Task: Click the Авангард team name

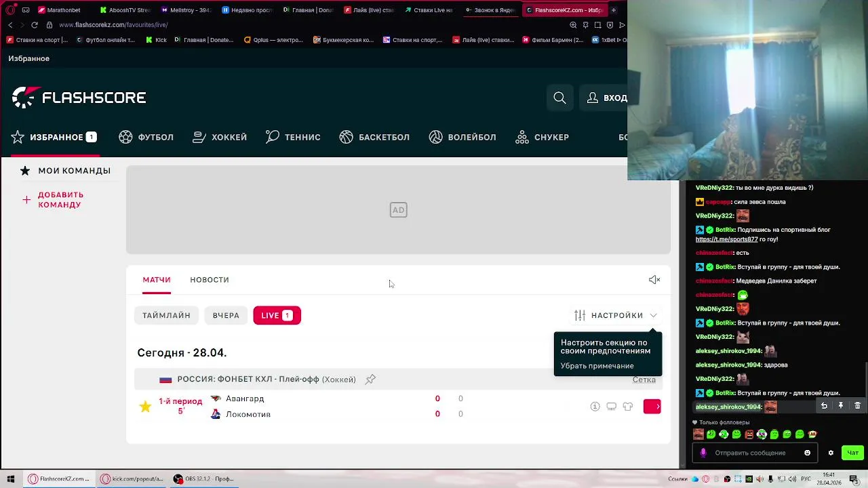Action: (245, 399)
